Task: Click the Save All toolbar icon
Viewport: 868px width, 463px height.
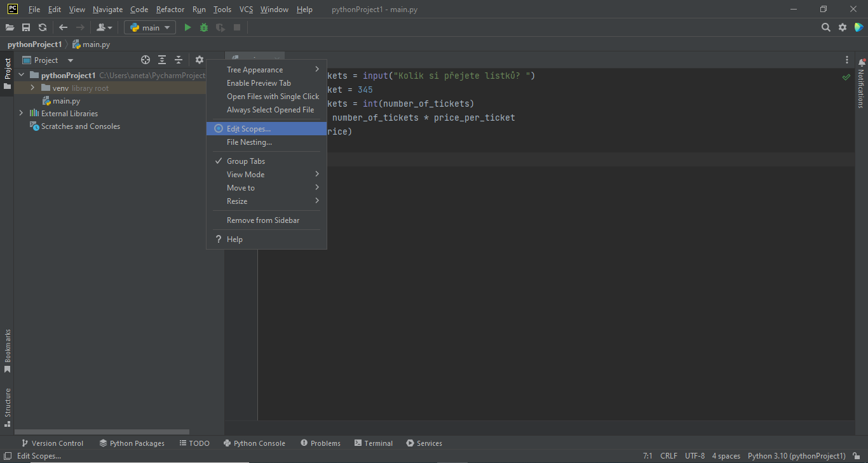Action: click(26, 27)
